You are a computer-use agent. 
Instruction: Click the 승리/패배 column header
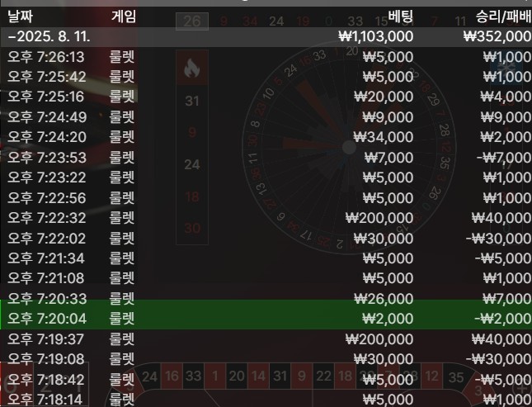coord(503,16)
